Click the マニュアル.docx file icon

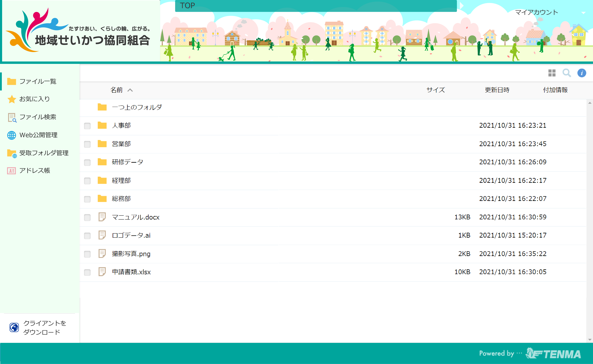102,217
